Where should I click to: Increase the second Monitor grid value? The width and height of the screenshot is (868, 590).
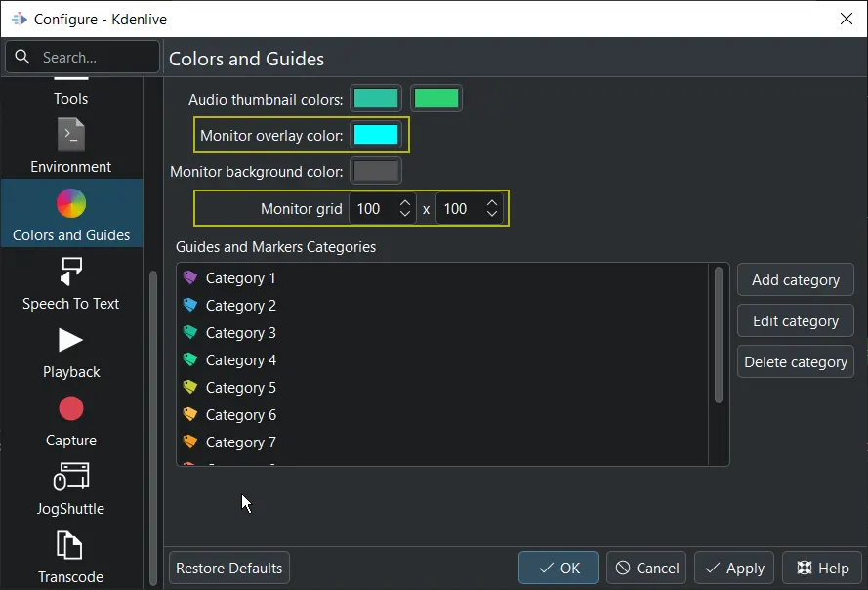tap(491, 203)
